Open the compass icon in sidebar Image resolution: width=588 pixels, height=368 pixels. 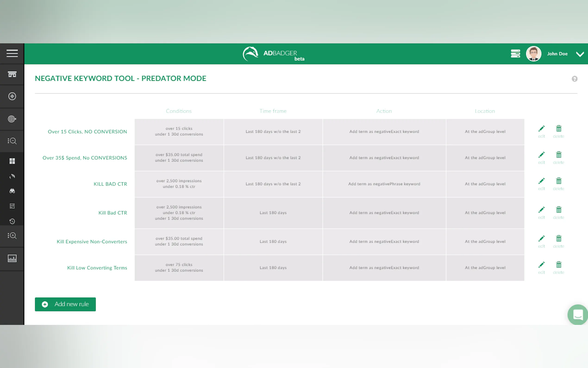[12, 96]
